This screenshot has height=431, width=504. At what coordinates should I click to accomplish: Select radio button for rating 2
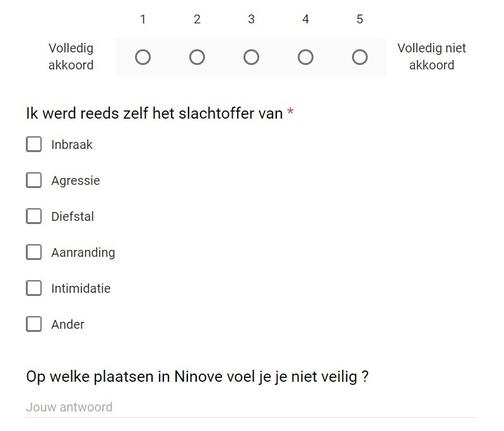pyautogui.click(x=197, y=57)
